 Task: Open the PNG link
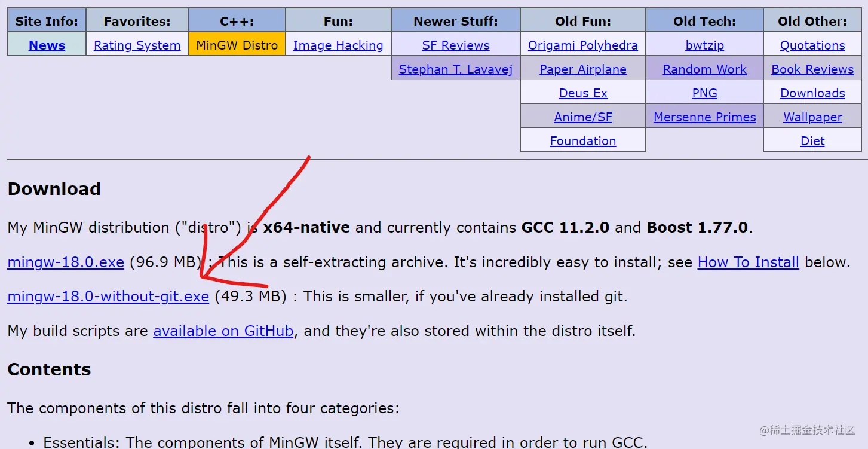coord(704,93)
